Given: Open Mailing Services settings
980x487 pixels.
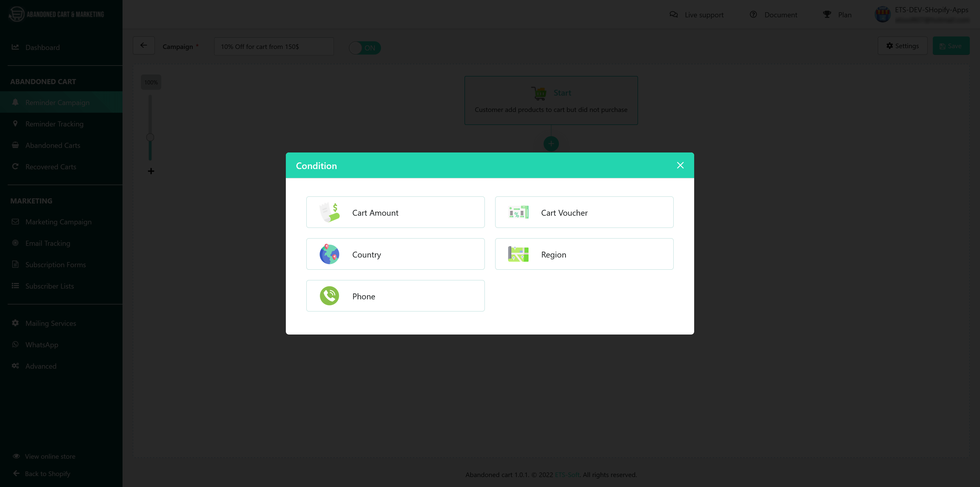Looking at the screenshot, I should tap(61, 323).
